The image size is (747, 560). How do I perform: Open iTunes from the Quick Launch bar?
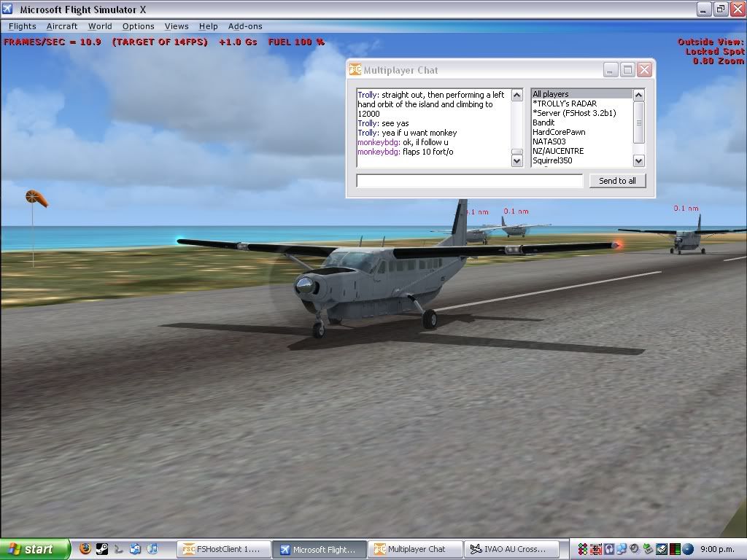152,548
